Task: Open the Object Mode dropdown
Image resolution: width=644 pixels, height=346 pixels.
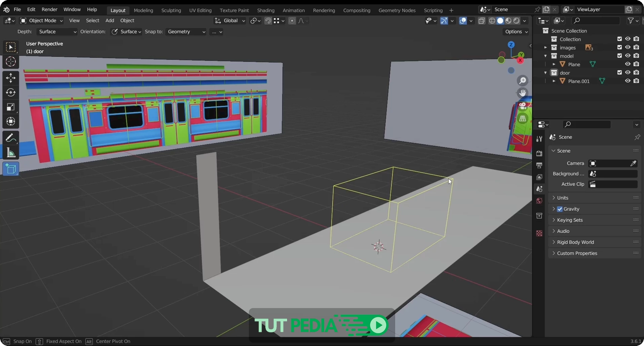Action: (41, 21)
